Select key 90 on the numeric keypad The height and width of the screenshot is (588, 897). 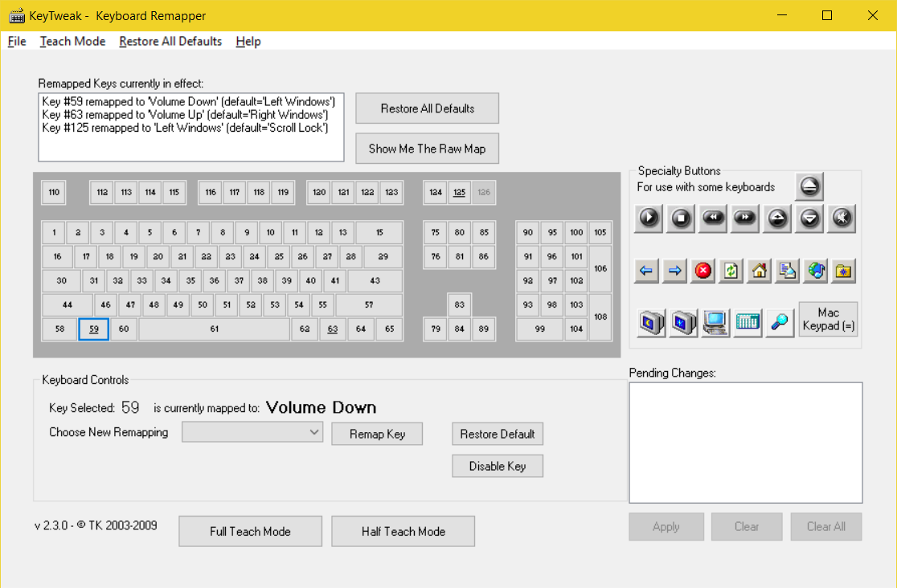527,233
